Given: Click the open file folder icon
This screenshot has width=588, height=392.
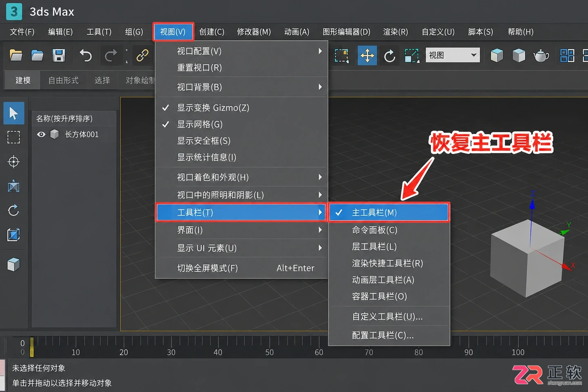Looking at the screenshot, I should coord(16,55).
